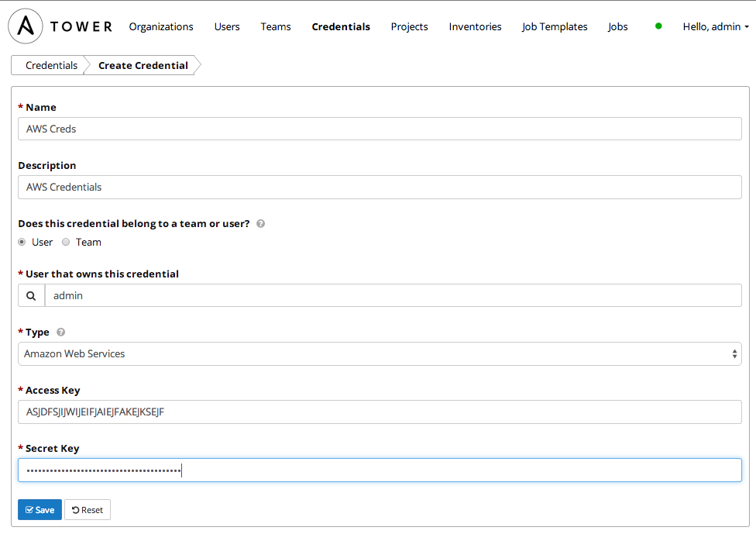Click the Access Key label
Image resolution: width=756 pixels, height=541 pixels.
pos(53,390)
